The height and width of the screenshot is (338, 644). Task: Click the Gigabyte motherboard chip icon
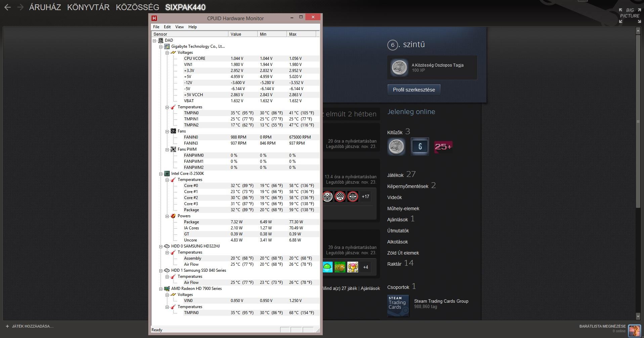pyautogui.click(x=167, y=46)
